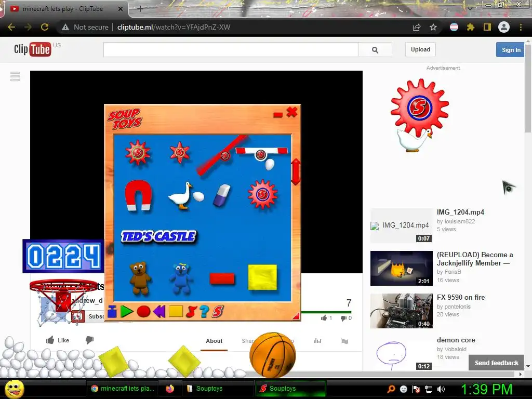Select the red brick toy
The height and width of the screenshot is (399, 532).
pyautogui.click(x=222, y=278)
